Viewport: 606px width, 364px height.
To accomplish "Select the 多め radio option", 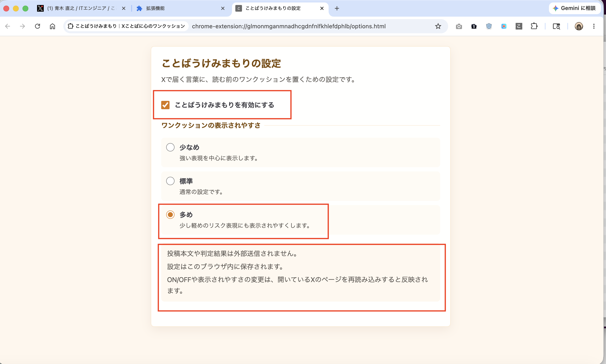I will click(x=170, y=215).
